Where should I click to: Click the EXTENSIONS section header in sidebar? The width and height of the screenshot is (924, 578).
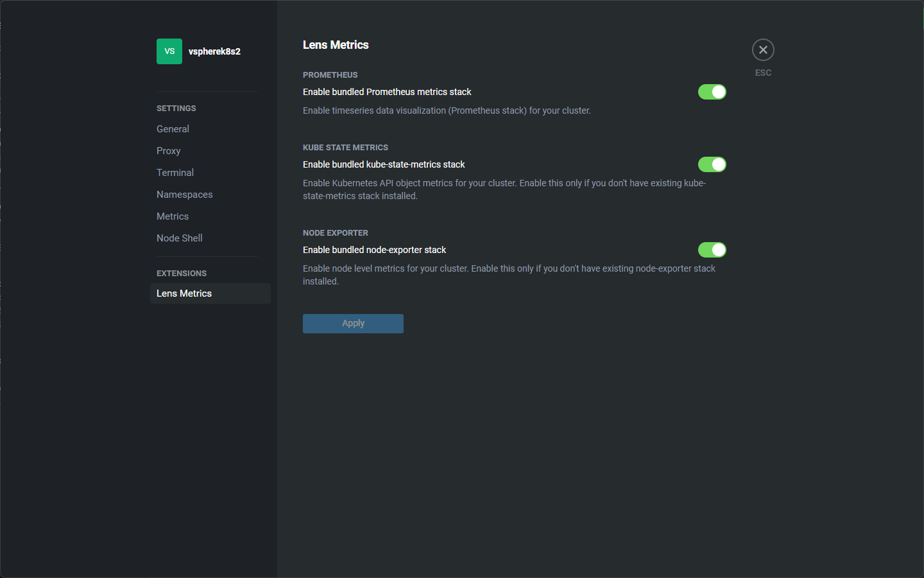(x=182, y=274)
